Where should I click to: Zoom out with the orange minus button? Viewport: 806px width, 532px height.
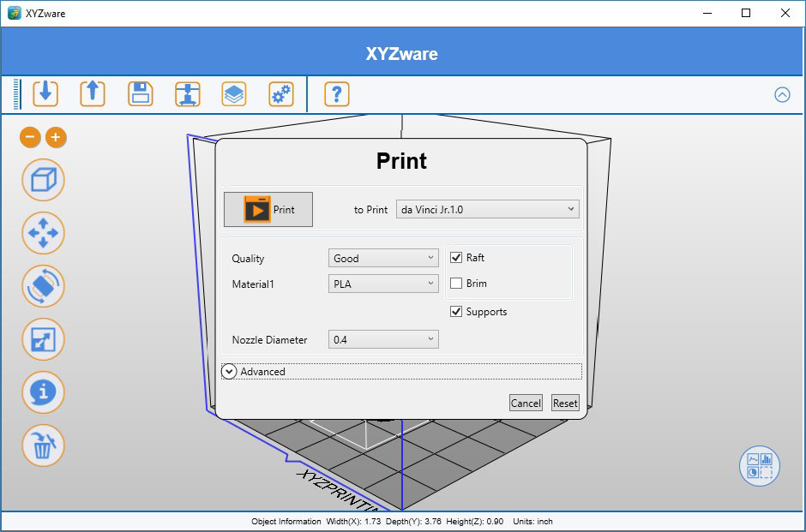point(30,137)
